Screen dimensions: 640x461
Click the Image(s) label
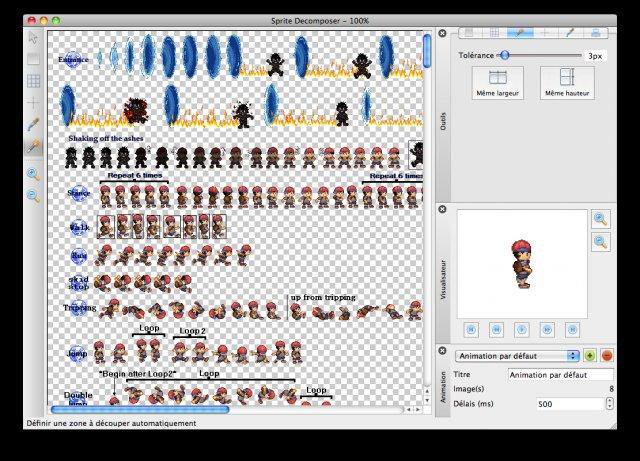469,389
